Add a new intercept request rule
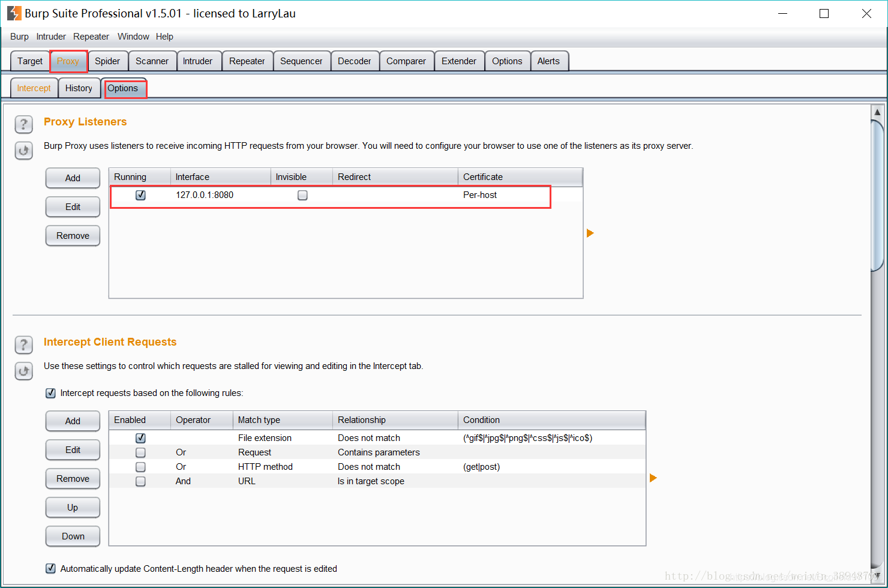The width and height of the screenshot is (888, 588). click(x=73, y=421)
